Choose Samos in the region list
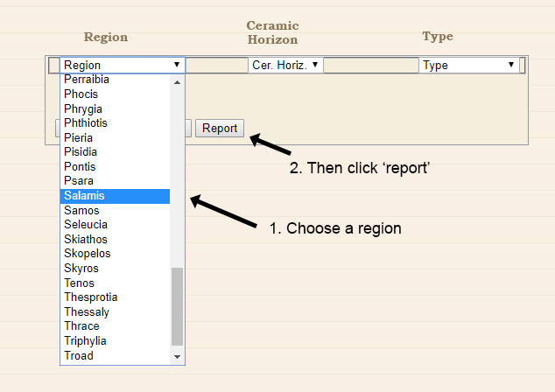The image size is (555, 392). (115, 210)
